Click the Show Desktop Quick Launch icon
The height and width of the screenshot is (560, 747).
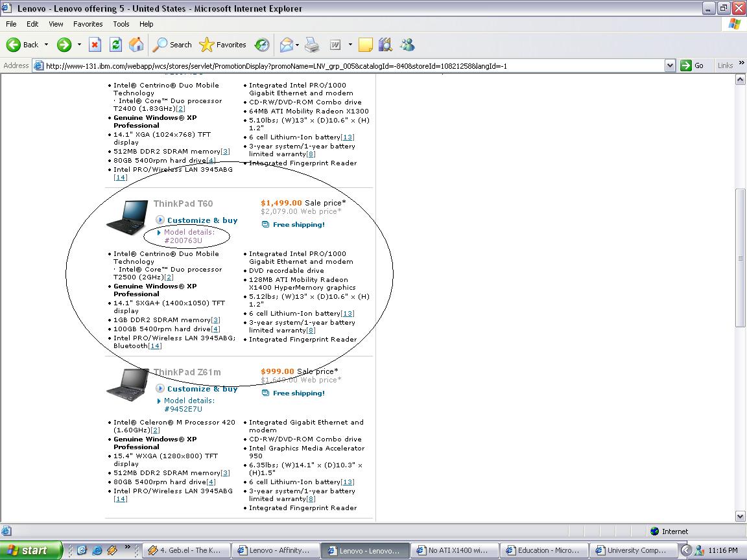click(82, 550)
